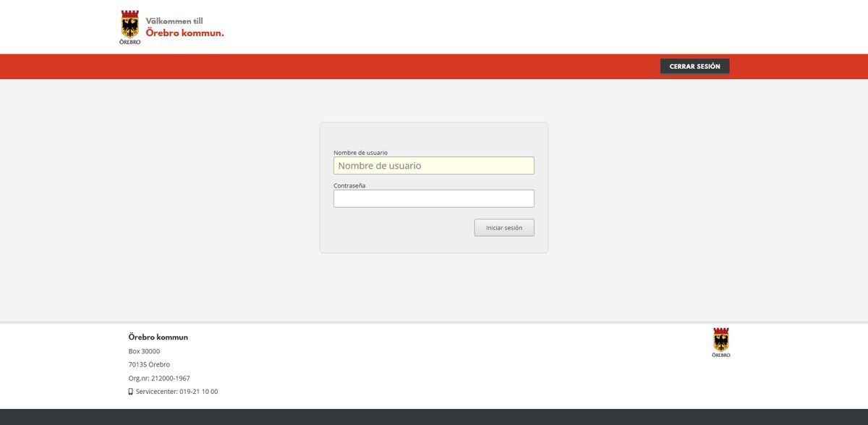Screen dimensions: 868x425
Task: Click the 'Contraseña' label above field
Action: point(349,185)
